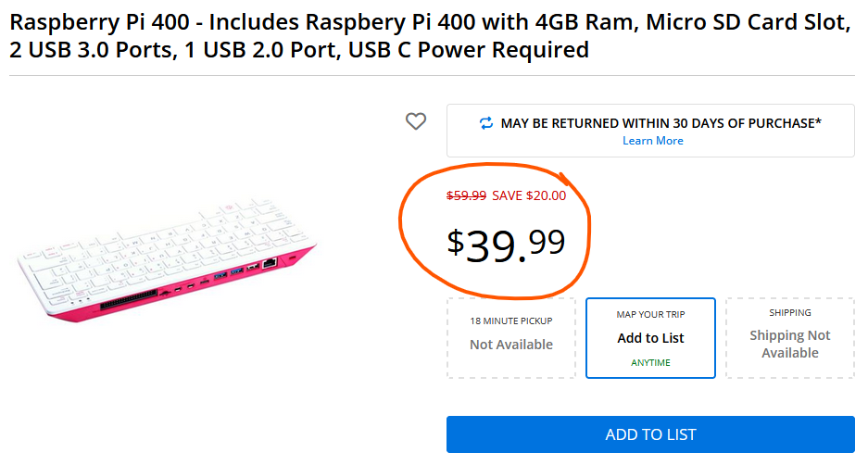The height and width of the screenshot is (465, 868).
Task: Click the blue return arrows icon
Action: (x=486, y=122)
